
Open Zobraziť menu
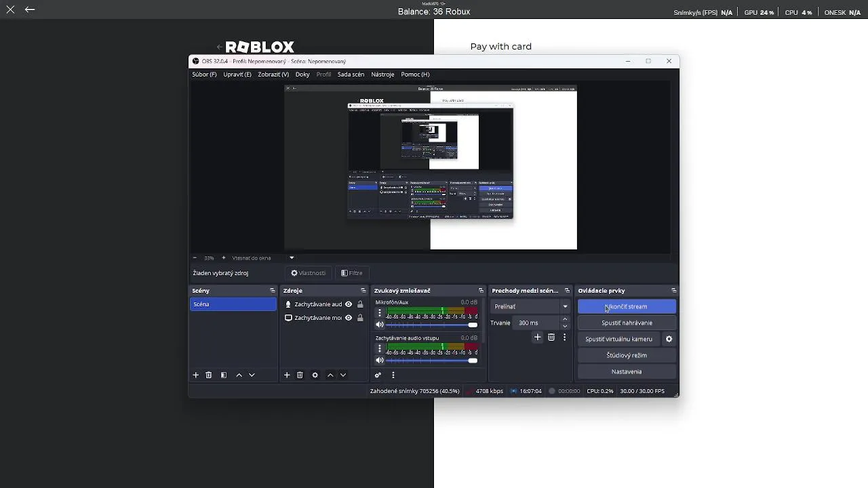tap(273, 75)
